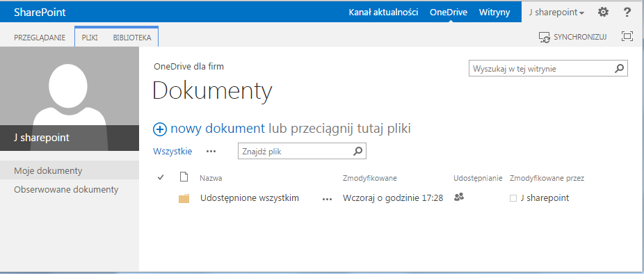Select OneDrive in top navigation

[448, 13]
